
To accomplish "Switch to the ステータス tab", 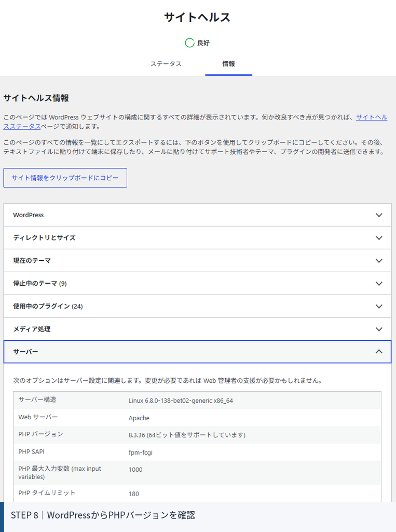I will click(x=166, y=64).
